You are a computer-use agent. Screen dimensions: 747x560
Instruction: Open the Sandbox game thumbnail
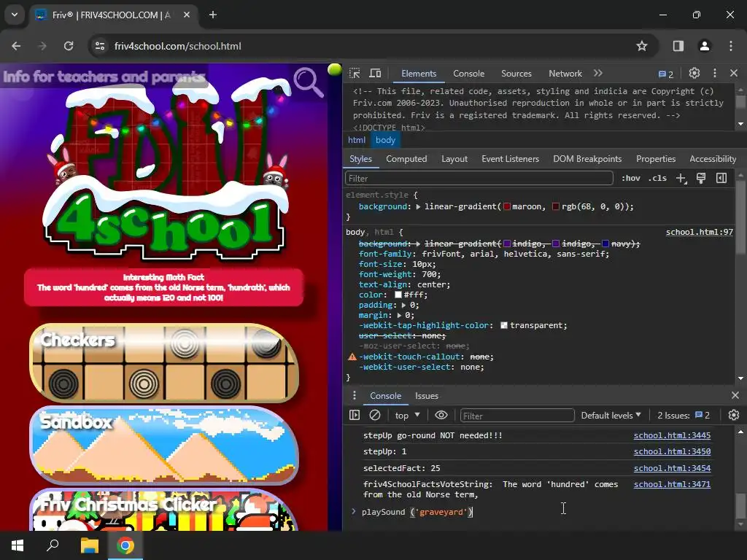(x=164, y=446)
